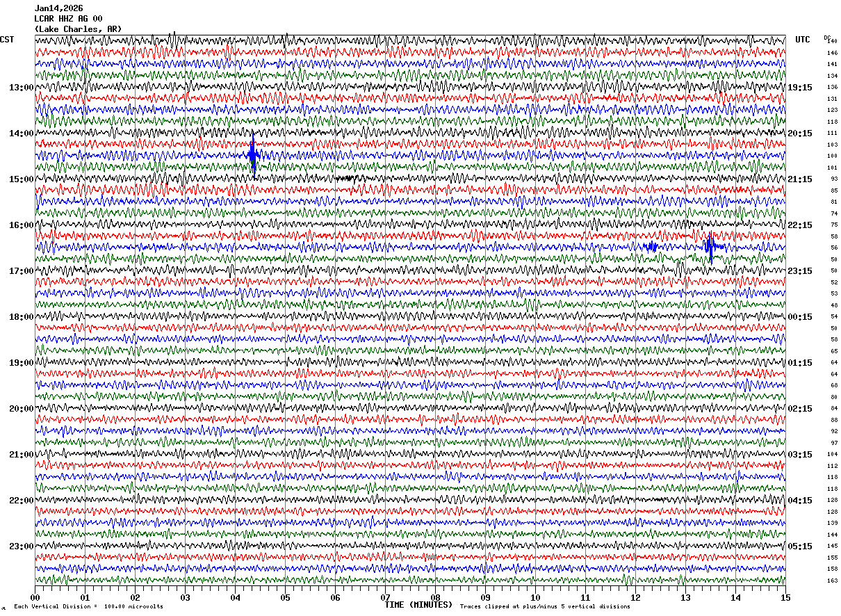Click the DC offset value 97

pyautogui.click(x=833, y=443)
